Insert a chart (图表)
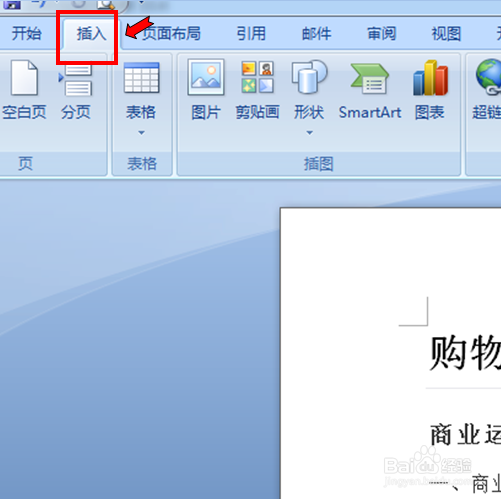The height and width of the screenshot is (499, 501). tap(430, 90)
